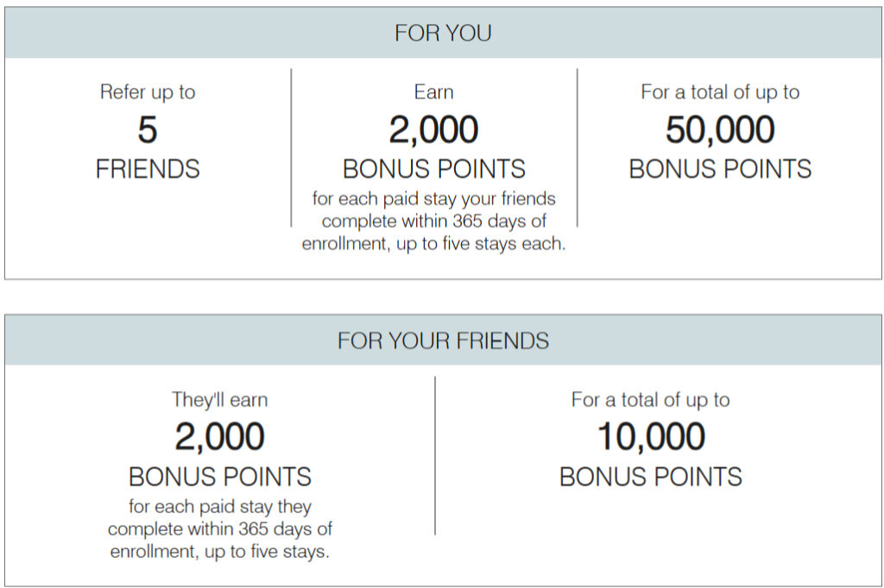Click the FRIENDS label under the 5
This screenshot has width=884, height=588.
coord(148,168)
